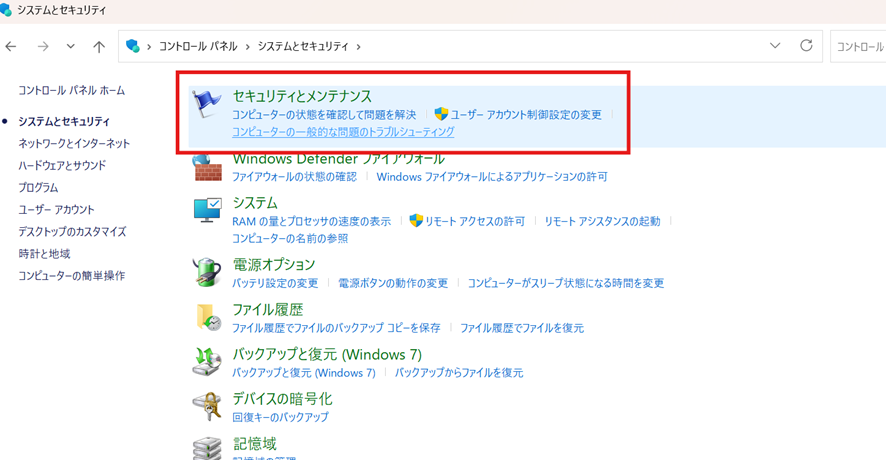
Task: Click the コントロール パネル ホーム link
Action: 71,90
